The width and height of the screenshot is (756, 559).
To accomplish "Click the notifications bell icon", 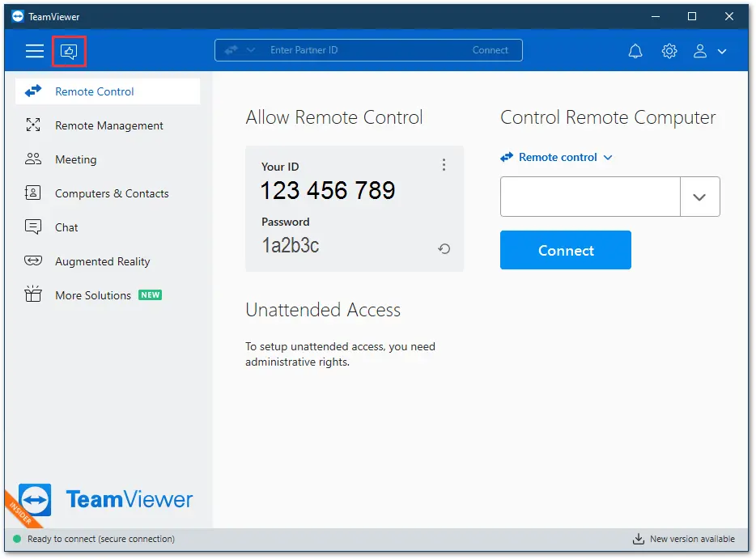I will (x=635, y=51).
